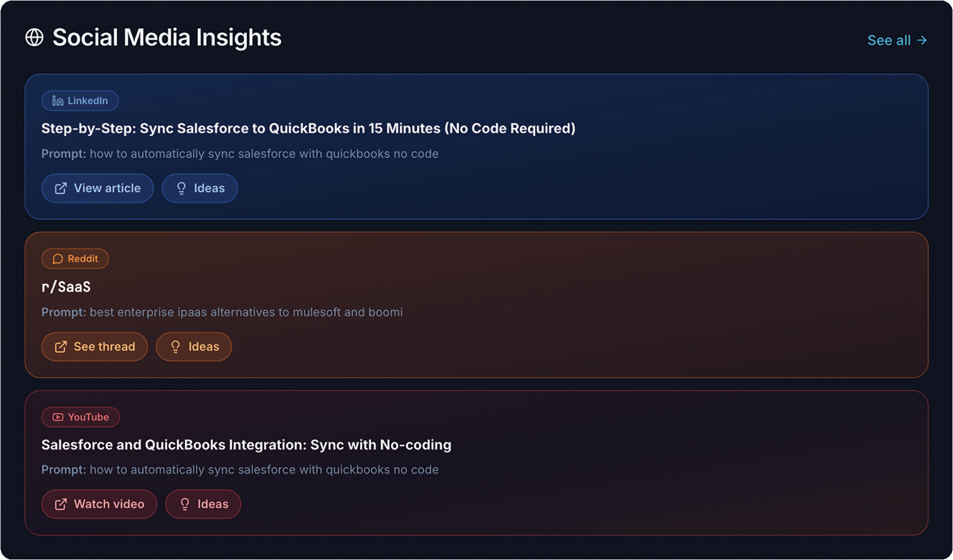Open the See all link
The image size is (953, 560).
click(897, 40)
